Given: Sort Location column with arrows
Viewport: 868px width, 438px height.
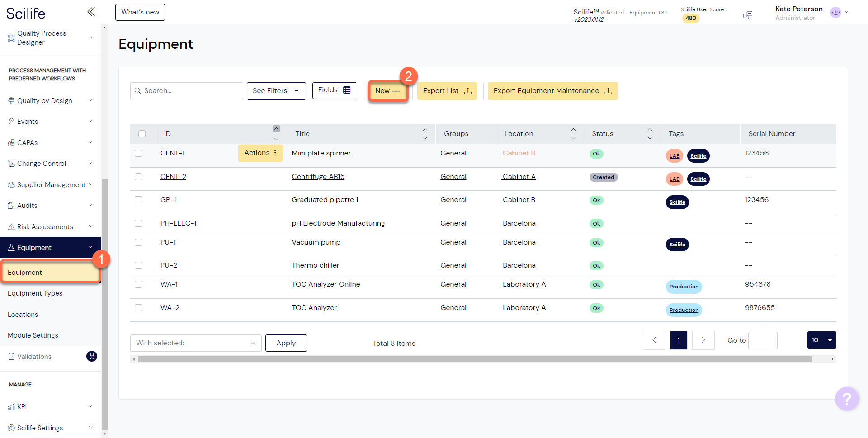Looking at the screenshot, I should pos(573,133).
